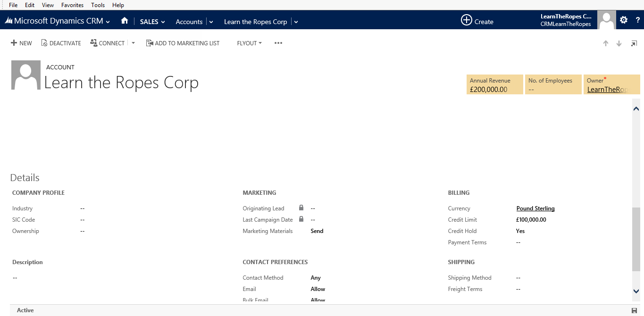Click the home icon in the navigation bar

(124, 21)
